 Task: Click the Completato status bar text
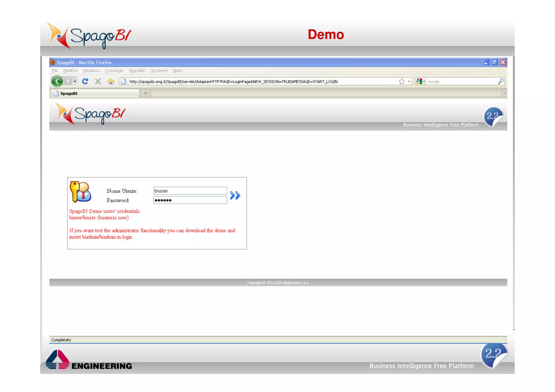[61, 340]
